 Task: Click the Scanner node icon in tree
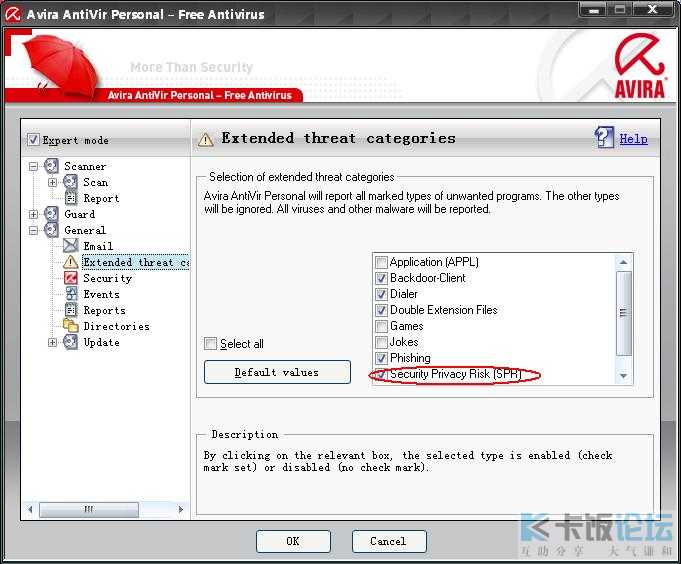[x=52, y=166]
